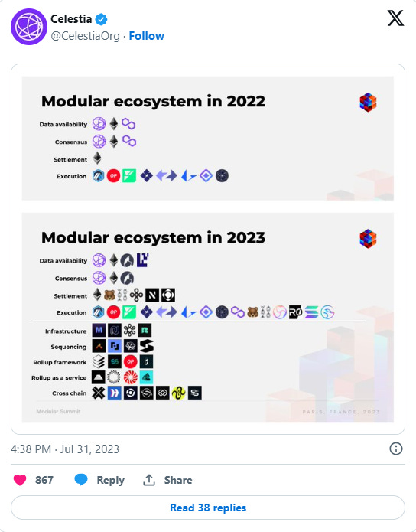Click the Share label
Image resolution: width=416 pixels, height=532 pixels.
(x=178, y=480)
